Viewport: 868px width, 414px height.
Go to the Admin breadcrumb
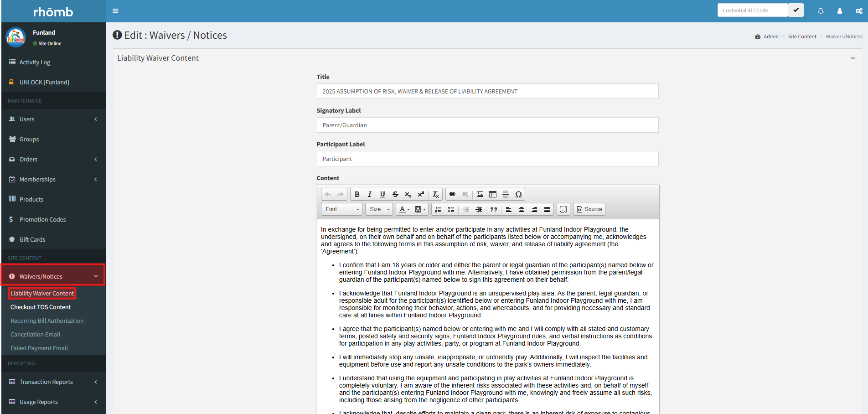[771, 36]
